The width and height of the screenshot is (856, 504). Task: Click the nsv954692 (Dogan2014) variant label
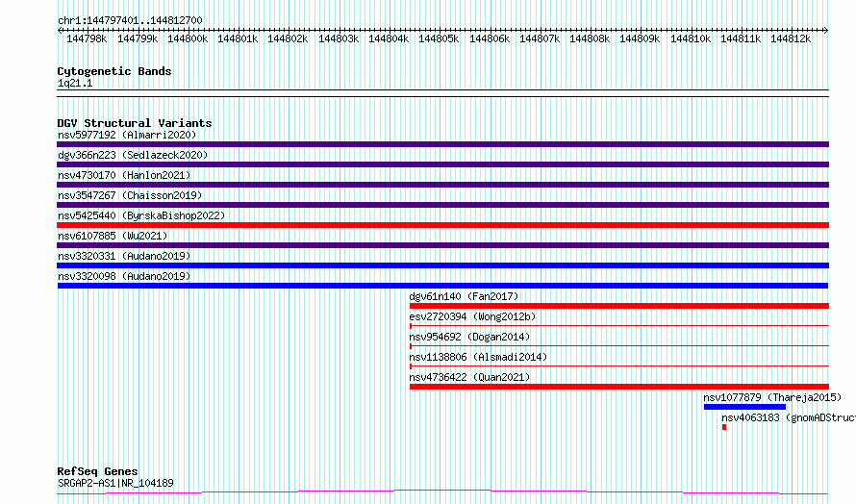coord(469,337)
